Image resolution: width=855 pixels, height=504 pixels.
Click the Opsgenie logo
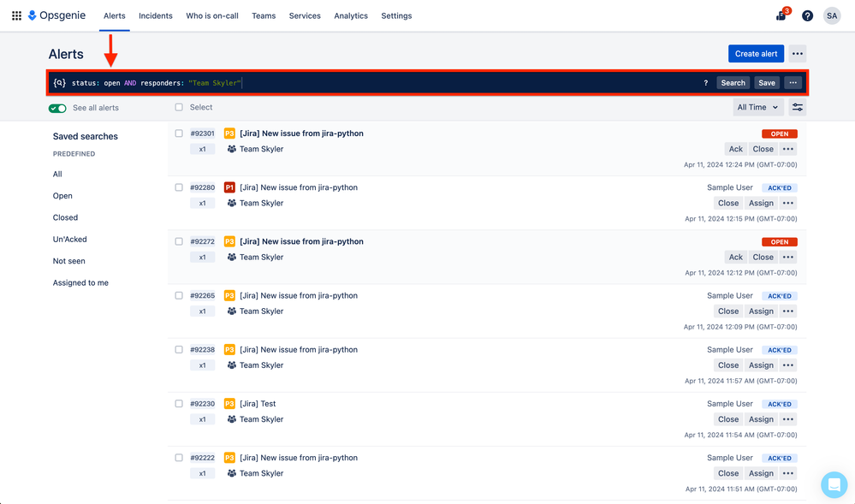pos(56,15)
